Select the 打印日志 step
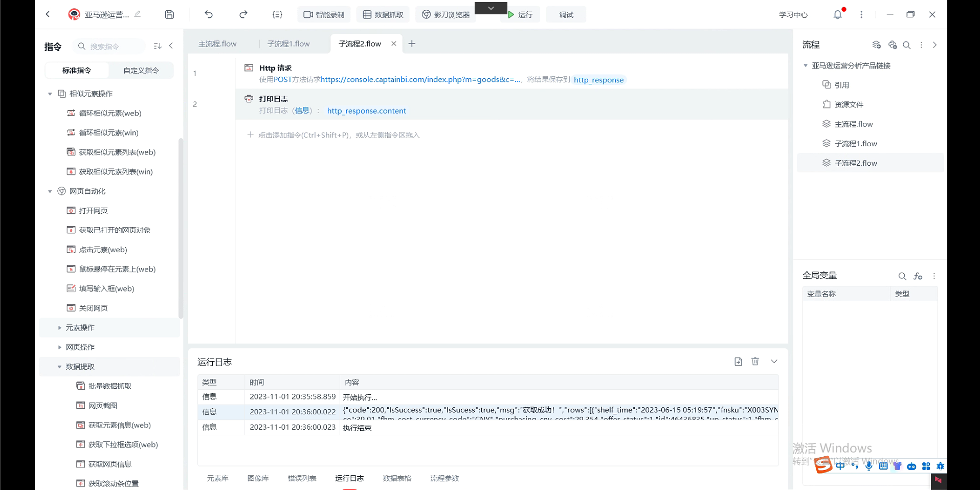This screenshot has height=490, width=980. [511, 104]
